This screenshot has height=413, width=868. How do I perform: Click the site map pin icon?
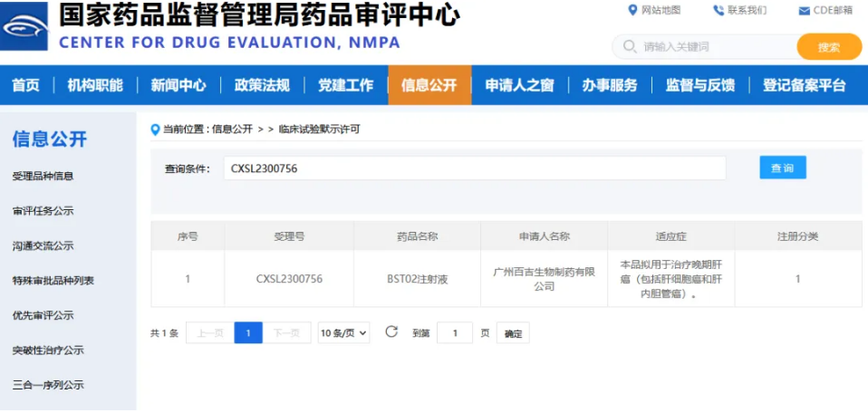pos(632,10)
